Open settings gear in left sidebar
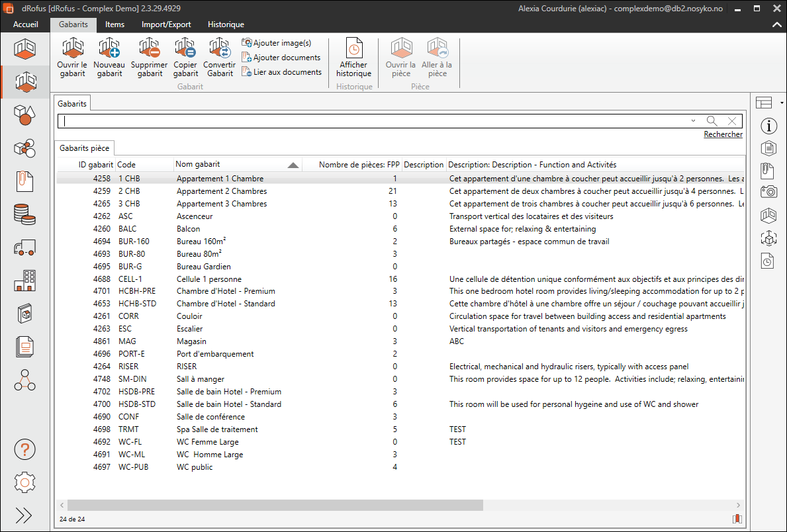 point(24,482)
